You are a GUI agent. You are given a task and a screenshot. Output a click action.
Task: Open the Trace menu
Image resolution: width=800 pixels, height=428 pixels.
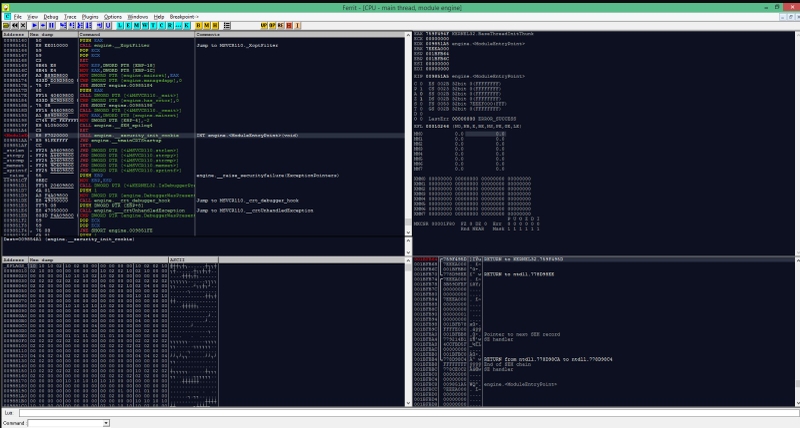70,17
